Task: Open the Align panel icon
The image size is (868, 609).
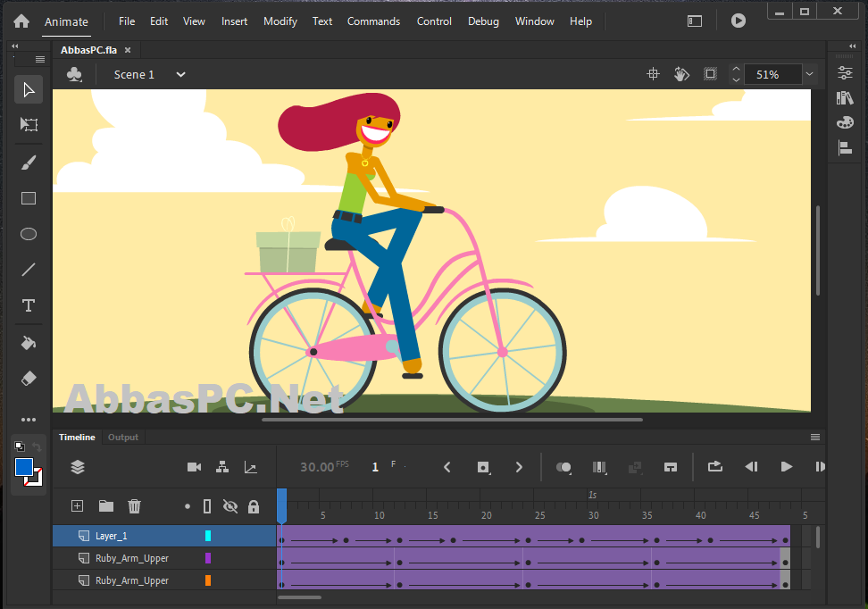Action: pos(845,148)
